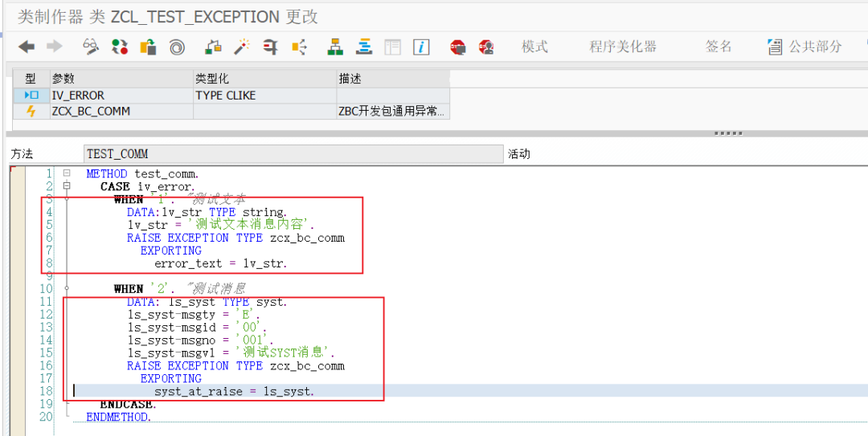The height and width of the screenshot is (436, 868).
Task: Toggle the full screen layout icon
Action: 392,47
